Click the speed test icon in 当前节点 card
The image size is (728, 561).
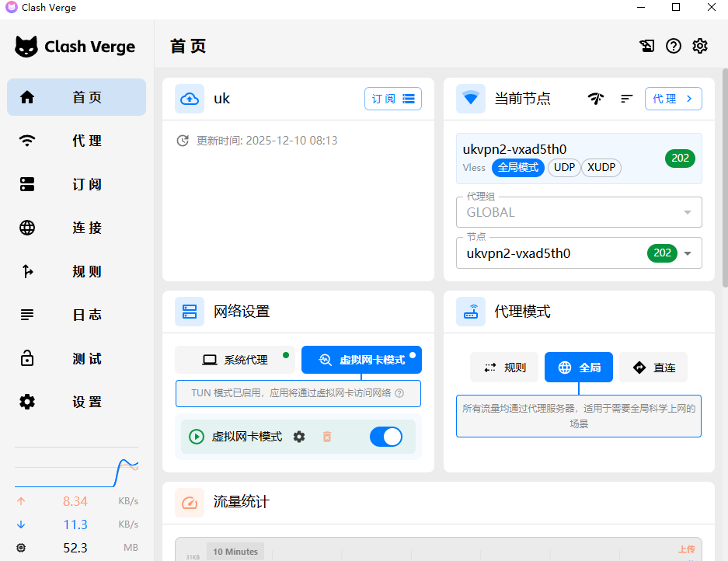pos(596,99)
